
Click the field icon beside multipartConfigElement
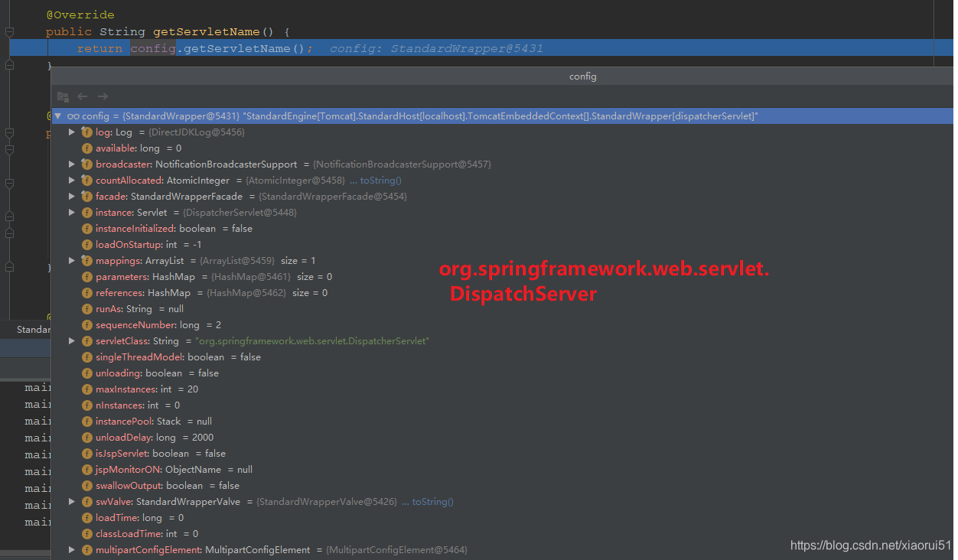coord(87,550)
